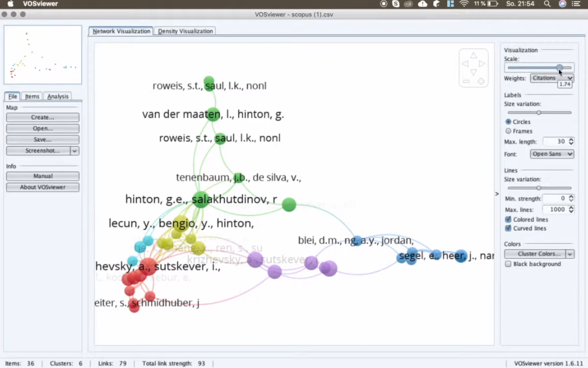The height and width of the screenshot is (368, 588).
Task: Open the Weights Citations dropdown
Action: 552,78
